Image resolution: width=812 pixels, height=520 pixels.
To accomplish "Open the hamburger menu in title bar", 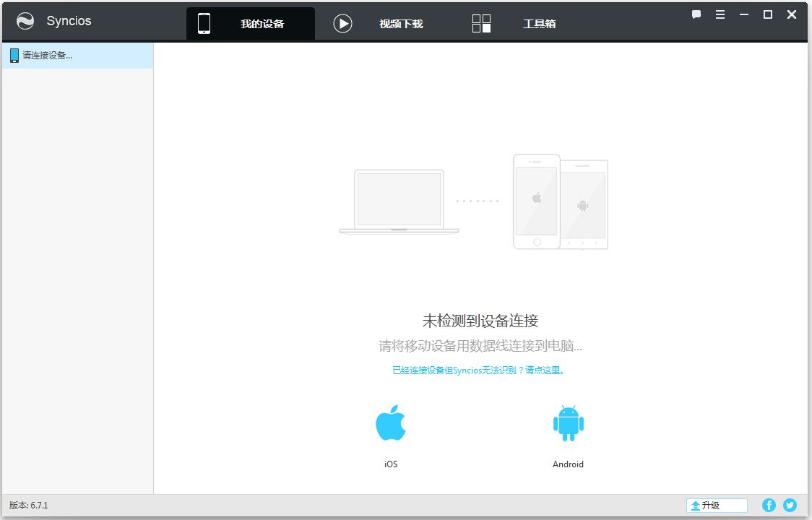I will (720, 14).
